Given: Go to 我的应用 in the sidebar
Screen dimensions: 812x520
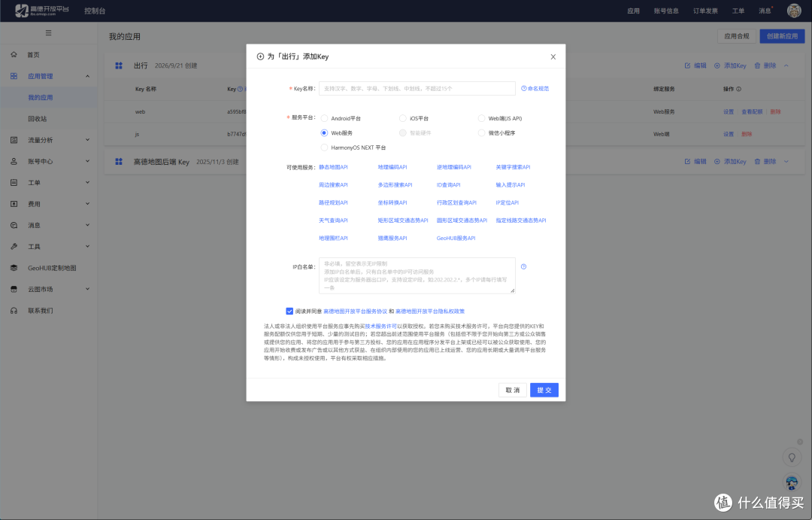Looking at the screenshot, I should pos(41,98).
